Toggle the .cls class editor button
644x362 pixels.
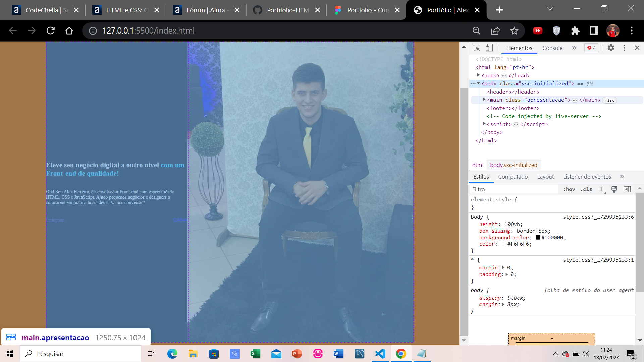587,189
